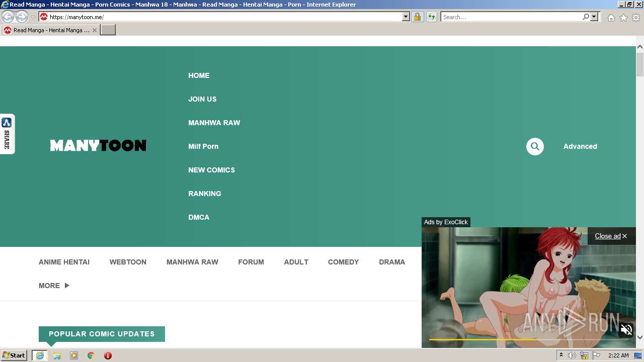Refresh the page using the green arrows icon
The width and height of the screenshot is (644, 362).
(x=432, y=17)
